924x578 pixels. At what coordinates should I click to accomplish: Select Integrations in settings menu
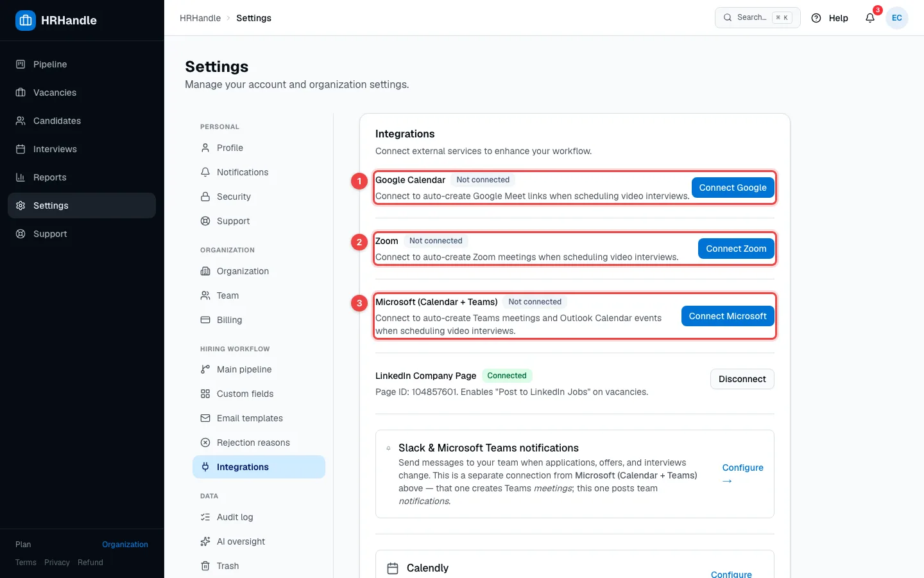pos(259,467)
